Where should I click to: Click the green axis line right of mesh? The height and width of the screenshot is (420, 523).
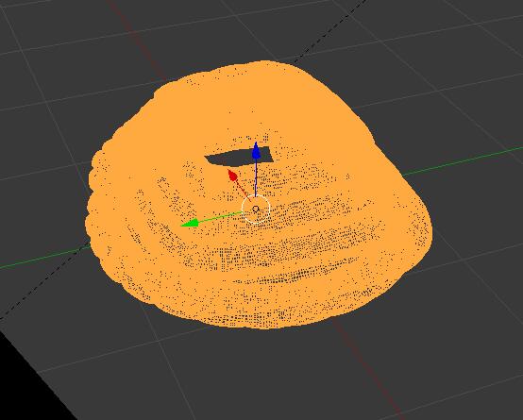[x=462, y=161]
